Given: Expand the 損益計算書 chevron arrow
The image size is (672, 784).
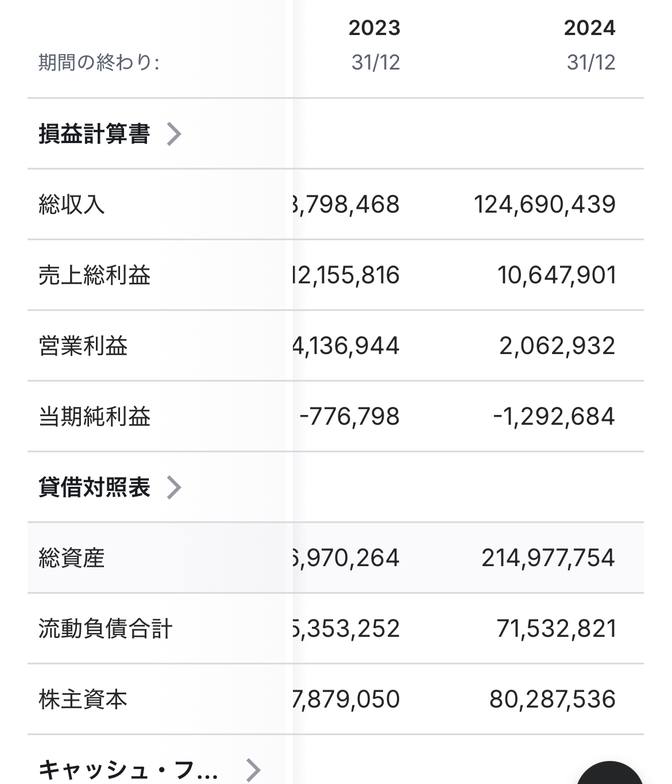Looking at the screenshot, I should click(174, 134).
